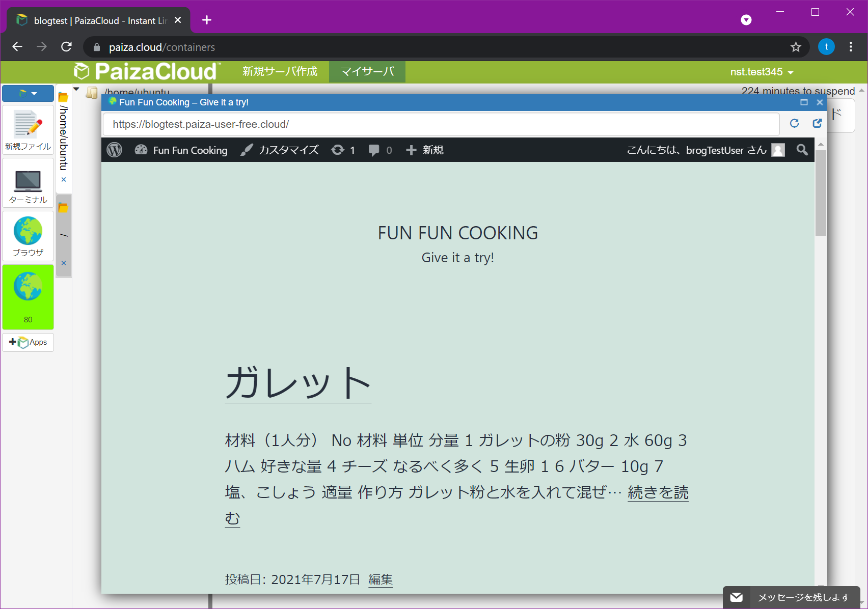View site information lock icon
The width and height of the screenshot is (868, 609).
[x=97, y=47]
